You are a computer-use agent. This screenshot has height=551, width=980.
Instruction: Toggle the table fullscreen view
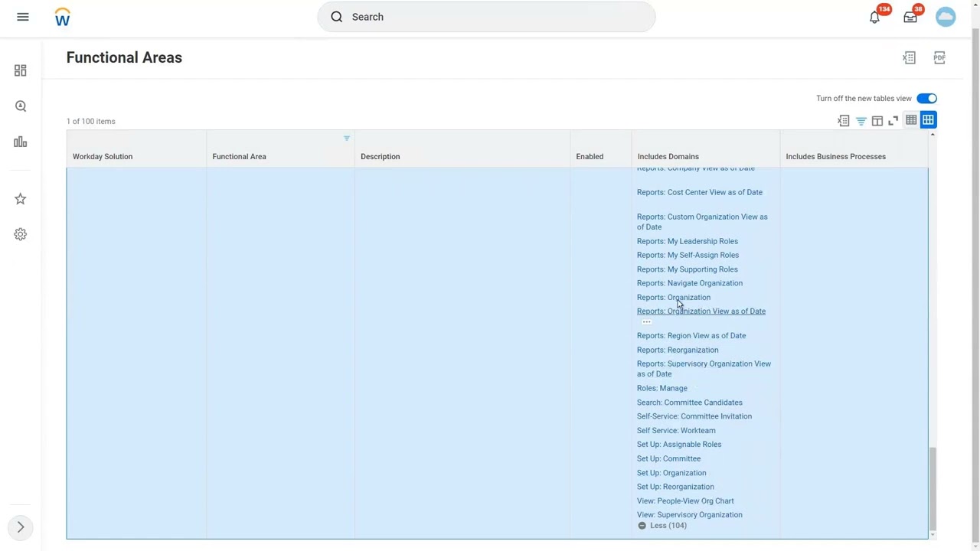893,121
